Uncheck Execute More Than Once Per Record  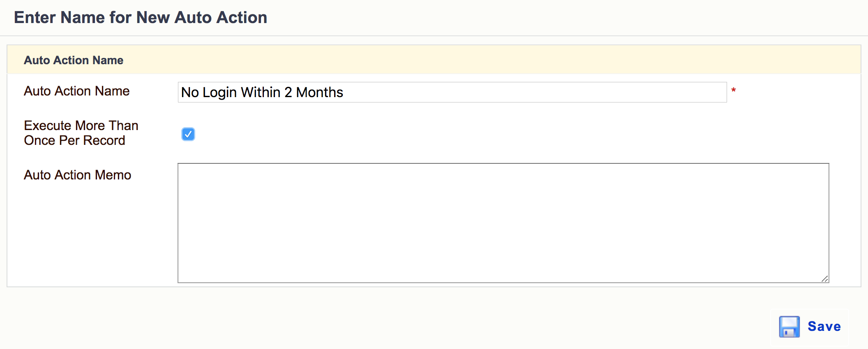point(188,134)
